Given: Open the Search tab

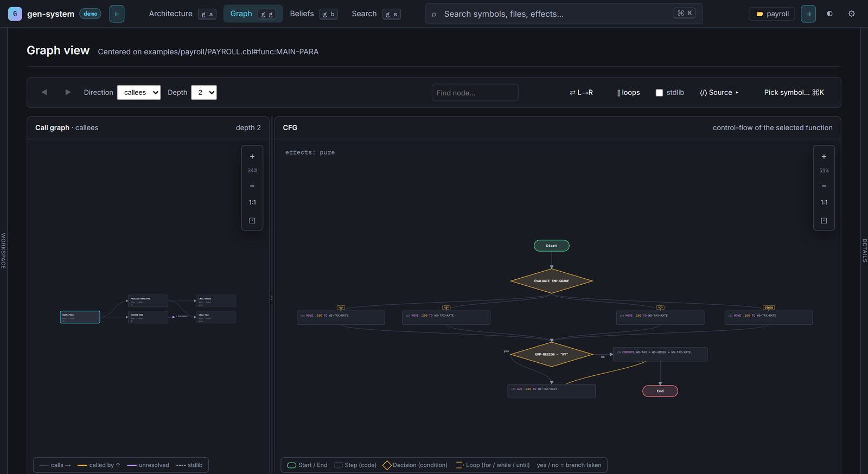Looking at the screenshot, I should pyautogui.click(x=376, y=14).
